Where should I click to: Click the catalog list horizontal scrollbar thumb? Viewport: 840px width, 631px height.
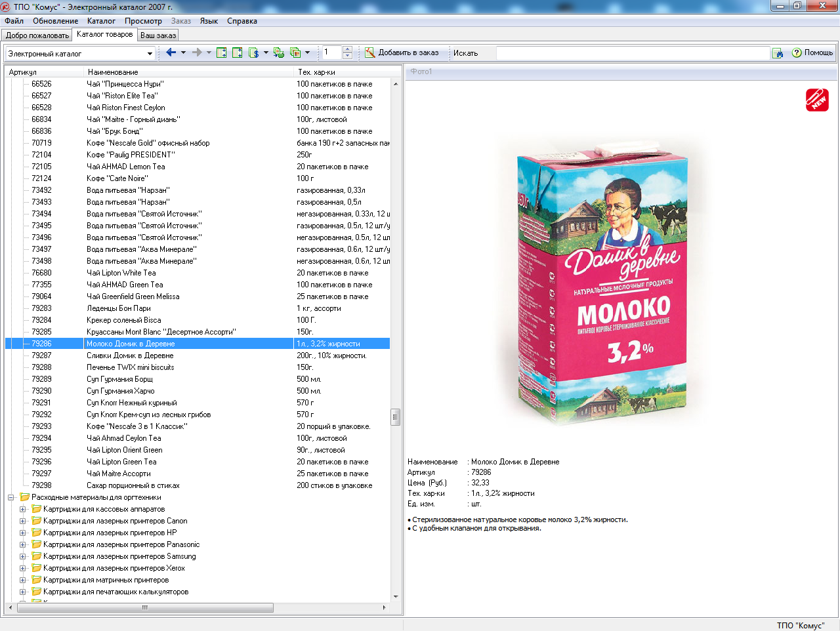145,608
